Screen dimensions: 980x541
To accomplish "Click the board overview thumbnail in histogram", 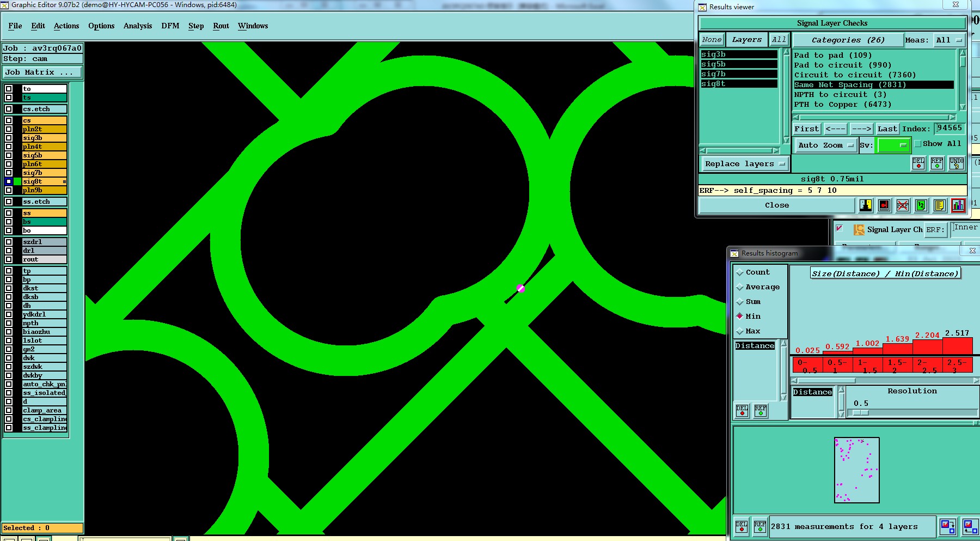I will [x=856, y=470].
